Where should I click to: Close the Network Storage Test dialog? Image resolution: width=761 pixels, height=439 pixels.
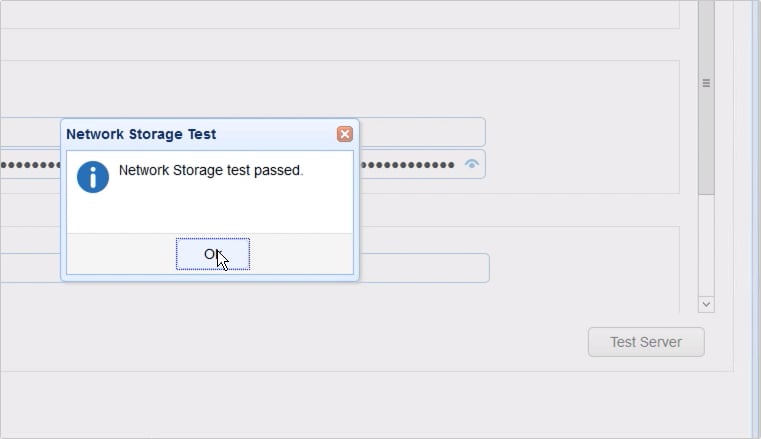pyautogui.click(x=344, y=134)
